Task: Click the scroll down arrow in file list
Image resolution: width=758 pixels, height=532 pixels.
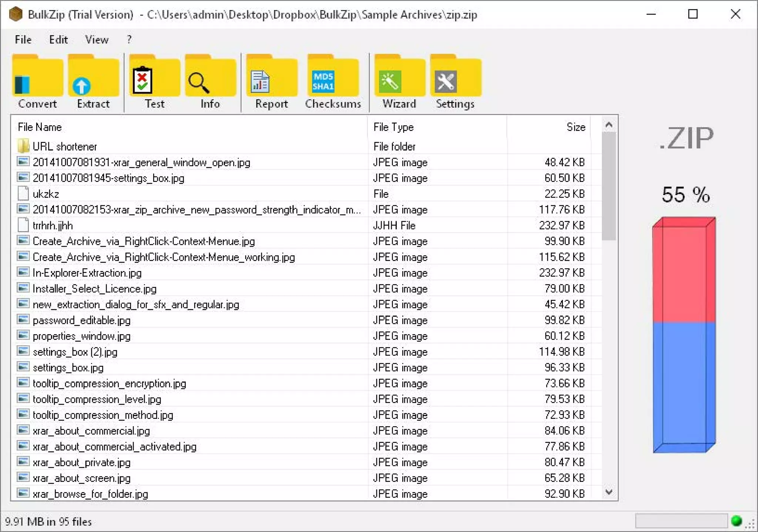Action: 609,492
